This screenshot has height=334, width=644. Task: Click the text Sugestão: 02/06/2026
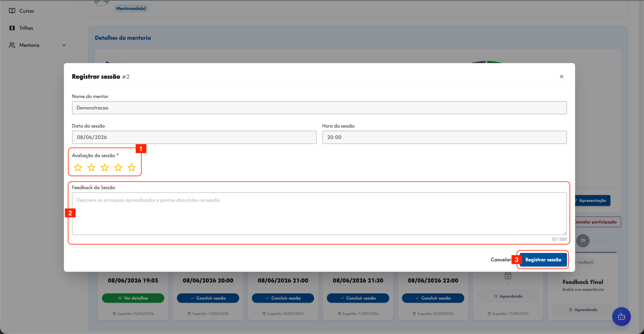tap(135, 314)
